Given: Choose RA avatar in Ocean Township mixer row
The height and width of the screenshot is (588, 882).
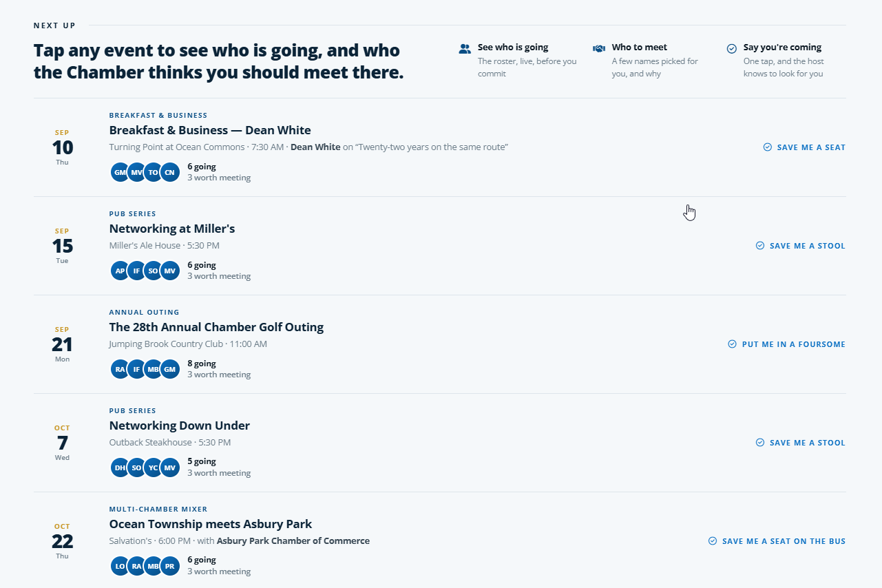Looking at the screenshot, I should pyautogui.click(x=137, y=566).
